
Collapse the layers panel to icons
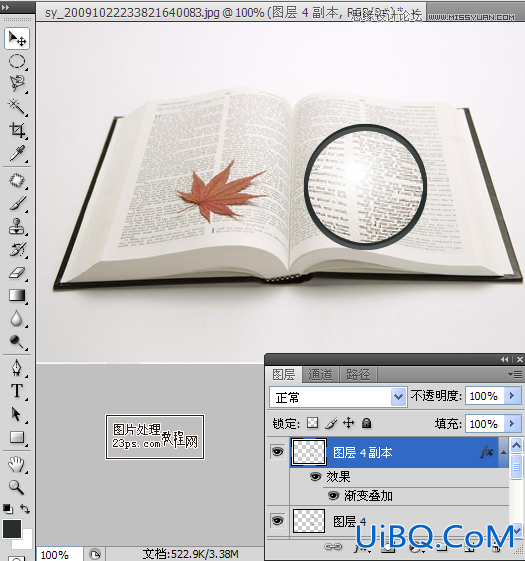pyautogui.click(x=505, y=360)
